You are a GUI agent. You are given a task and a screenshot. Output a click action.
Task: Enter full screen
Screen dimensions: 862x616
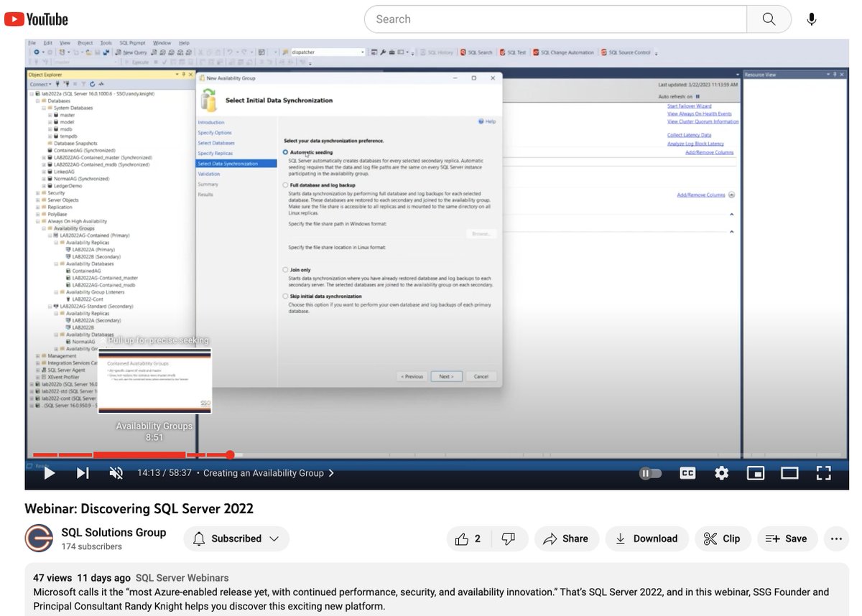pos(823,473)
